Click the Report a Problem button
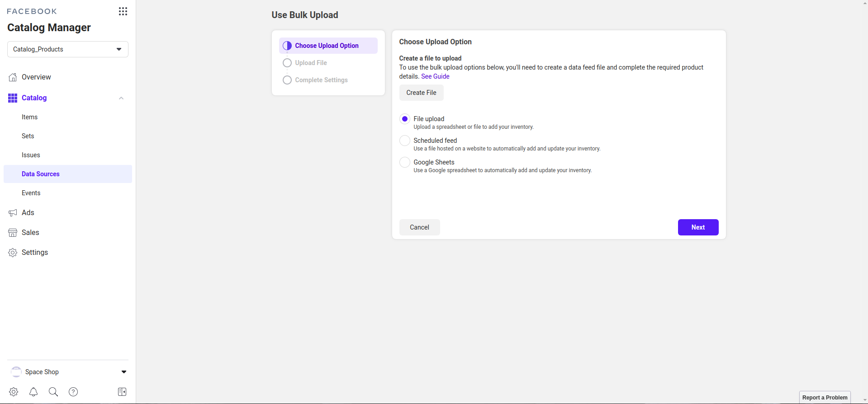The image size is (868, 404). point(825,398)
